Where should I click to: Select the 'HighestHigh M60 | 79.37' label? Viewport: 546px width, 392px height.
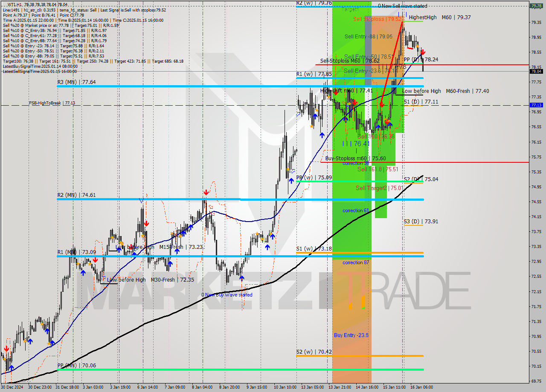(x=440, y=17)
